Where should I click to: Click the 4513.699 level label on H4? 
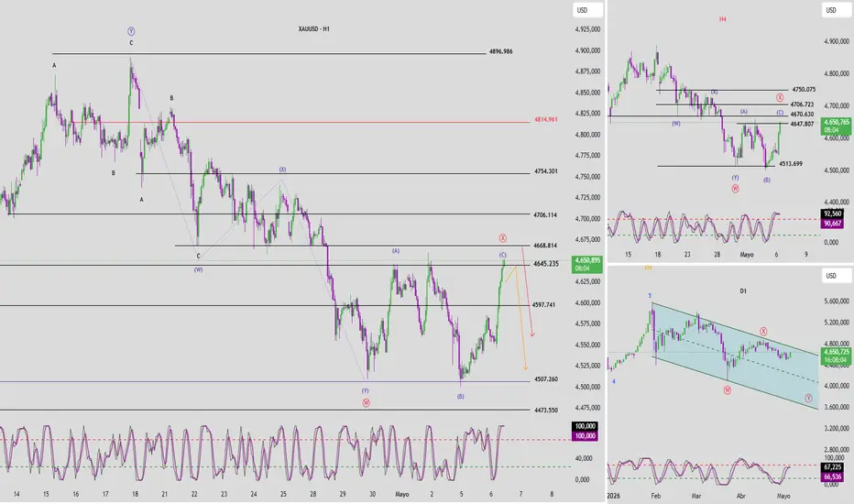(790, 163)
